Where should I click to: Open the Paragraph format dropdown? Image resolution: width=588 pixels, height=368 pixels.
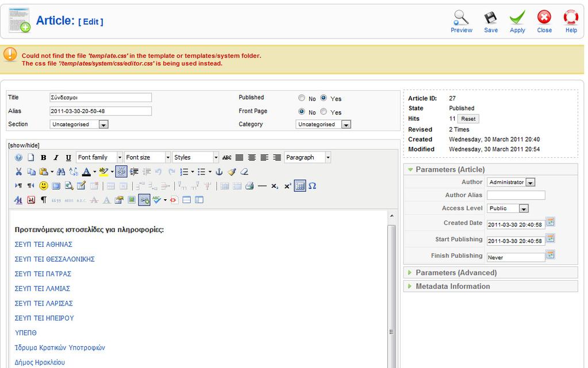tap(308, 157)
